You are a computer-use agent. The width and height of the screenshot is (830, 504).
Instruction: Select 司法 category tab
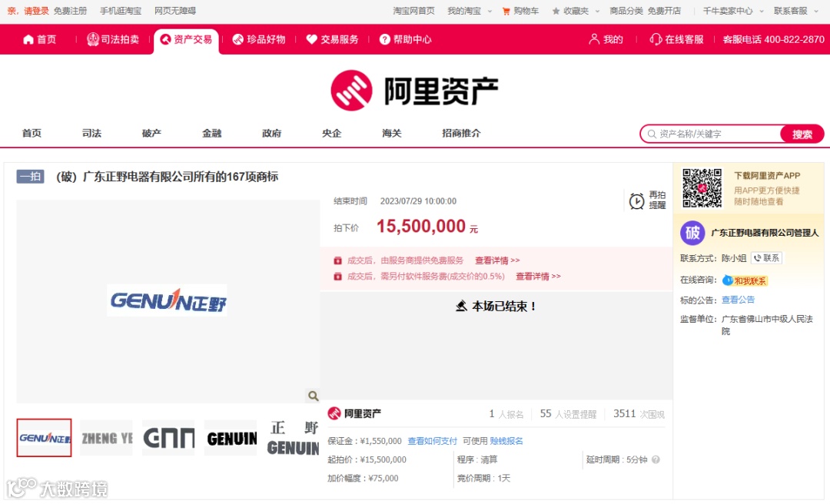click(91, 134)
